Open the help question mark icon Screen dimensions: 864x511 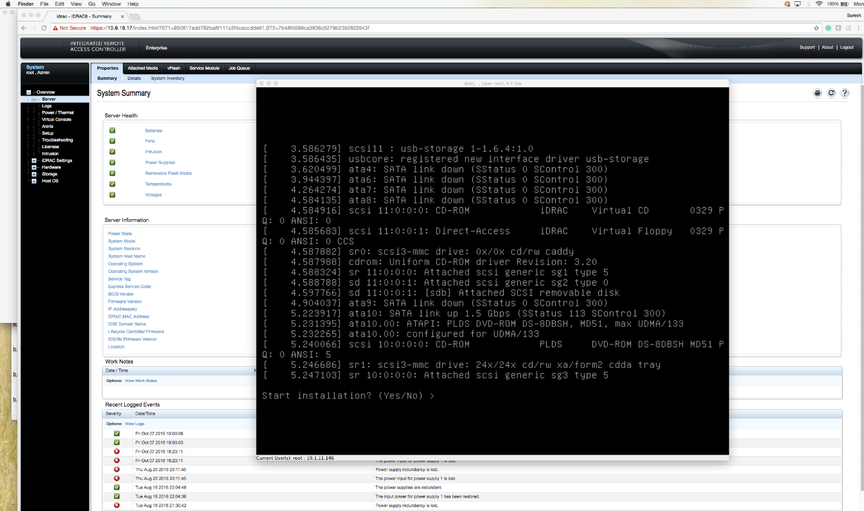point(843,93)
